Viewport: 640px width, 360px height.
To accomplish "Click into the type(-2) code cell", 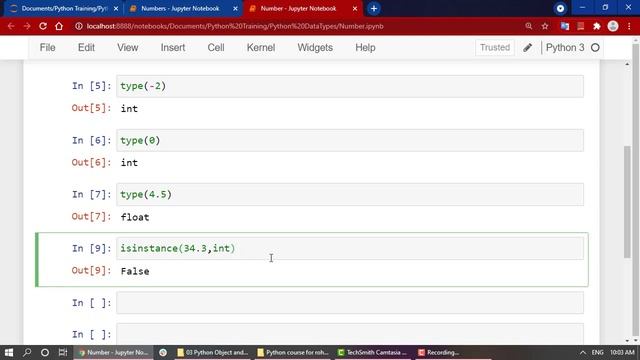I will pyautogui.click(x=350, y=86).
